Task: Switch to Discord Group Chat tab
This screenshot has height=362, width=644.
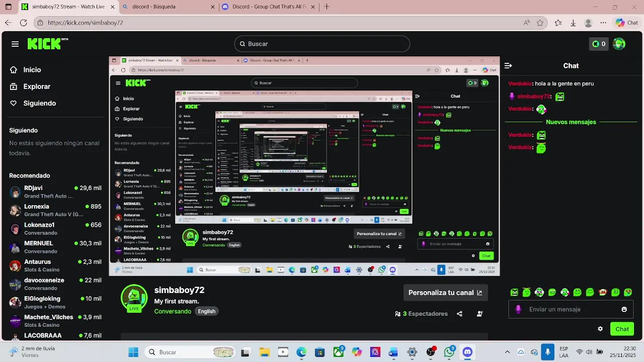Action: coord(269,7)
